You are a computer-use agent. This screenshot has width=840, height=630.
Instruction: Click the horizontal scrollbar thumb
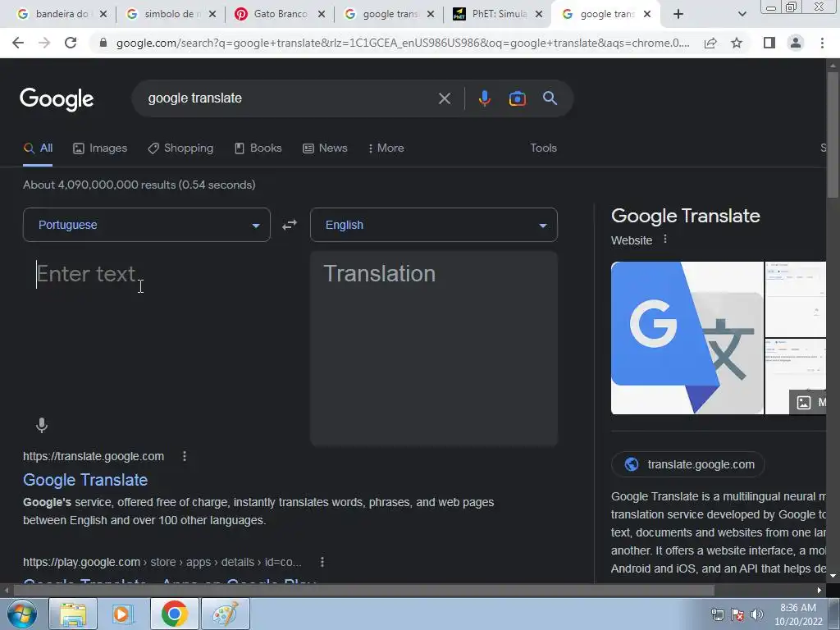click(363, 590)
